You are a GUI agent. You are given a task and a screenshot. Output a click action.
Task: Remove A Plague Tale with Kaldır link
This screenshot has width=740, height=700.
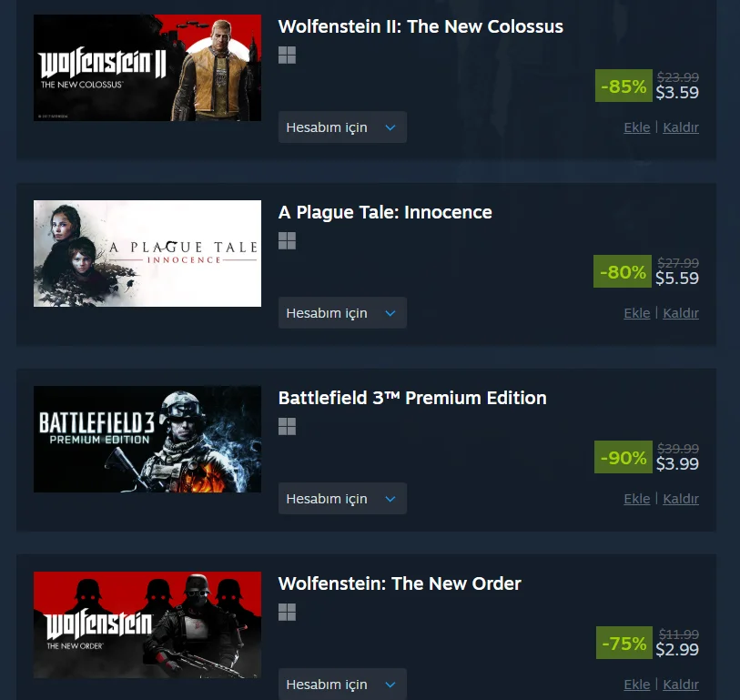click(x=681, y=313)
